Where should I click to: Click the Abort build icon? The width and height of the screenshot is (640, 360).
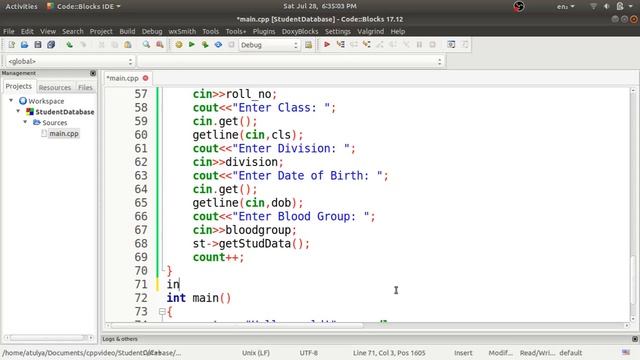coord(231,45)
